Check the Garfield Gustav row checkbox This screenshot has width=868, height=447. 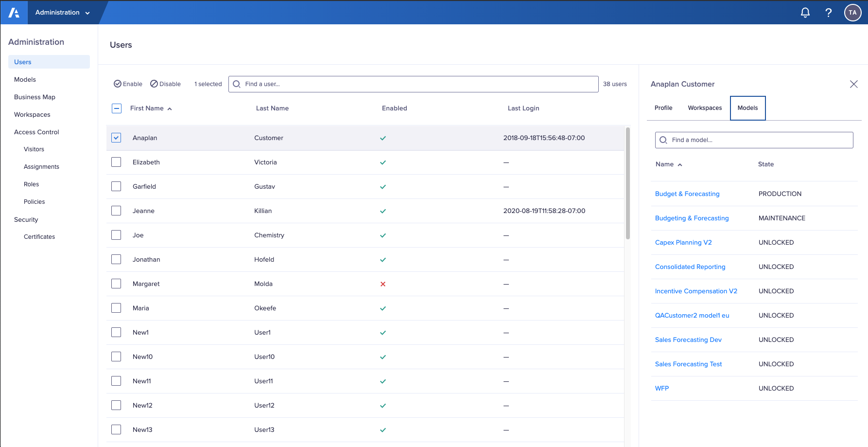coord(116,186)
